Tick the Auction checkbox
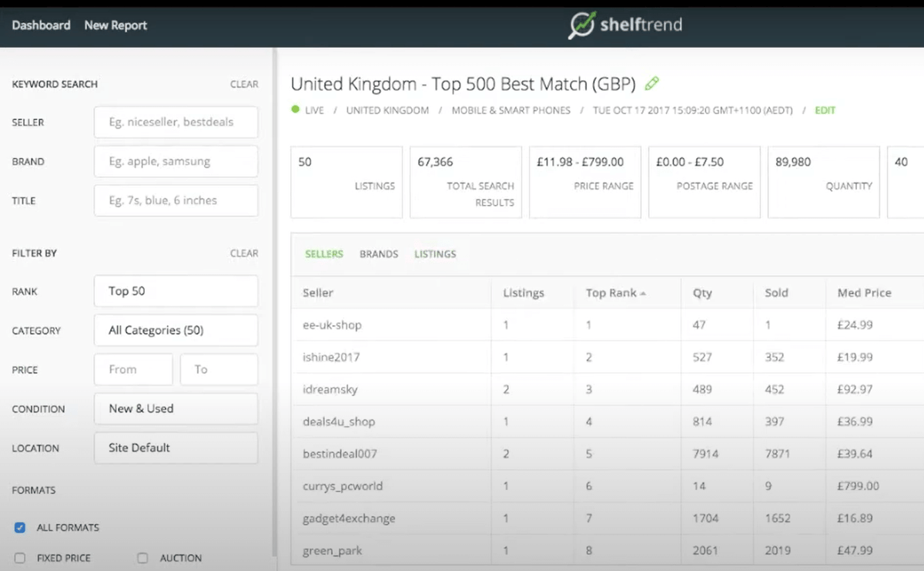 [142, 558]
